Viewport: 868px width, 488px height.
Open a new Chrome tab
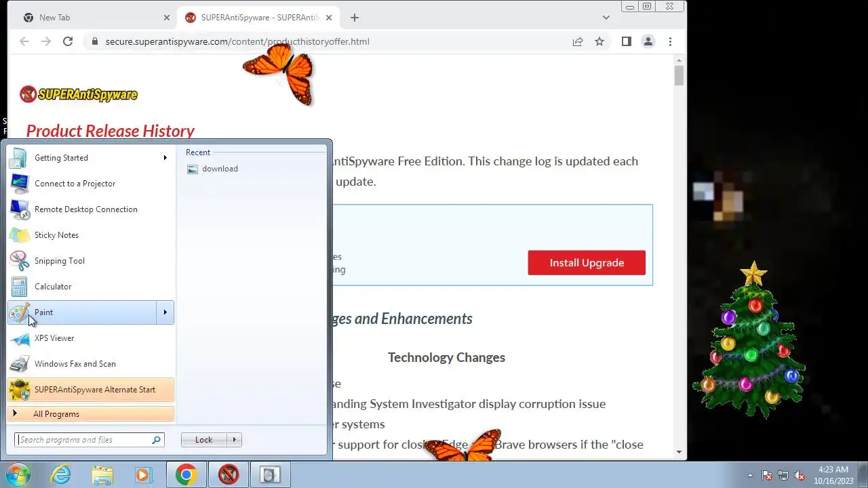point(355,18)
